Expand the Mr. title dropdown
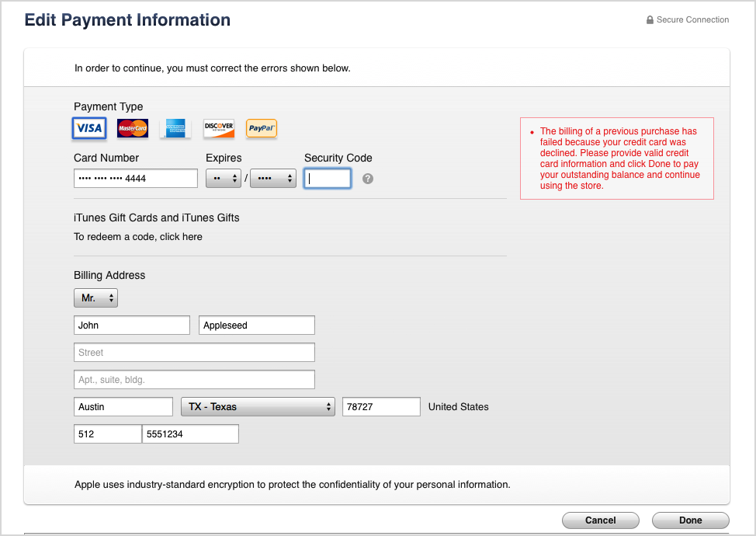 95,298
